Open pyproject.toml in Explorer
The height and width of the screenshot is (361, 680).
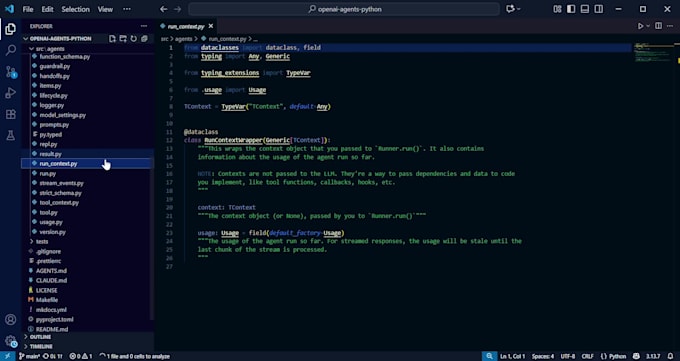coord(55,319)
